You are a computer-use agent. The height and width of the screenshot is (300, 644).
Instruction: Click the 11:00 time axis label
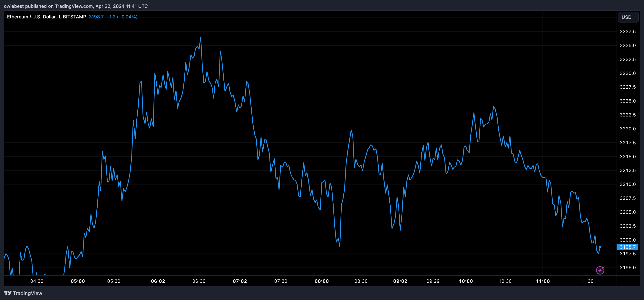point(543,281)
